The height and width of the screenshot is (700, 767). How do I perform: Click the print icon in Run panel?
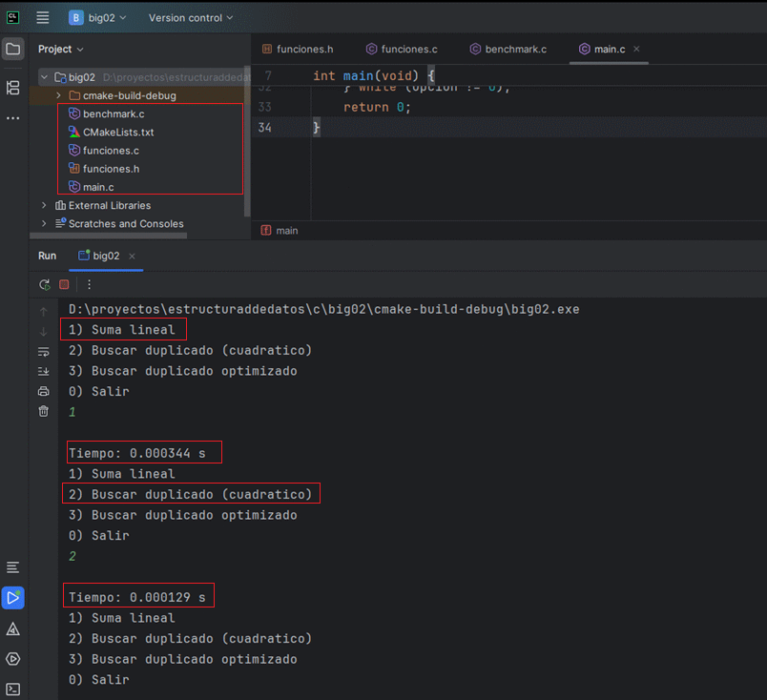point(43,391)
